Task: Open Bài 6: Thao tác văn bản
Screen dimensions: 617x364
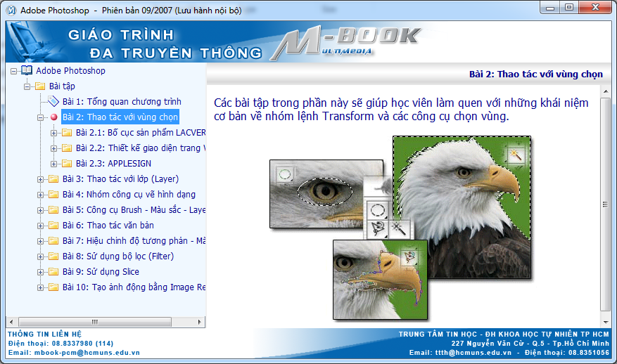Action: tap(108, 226)
